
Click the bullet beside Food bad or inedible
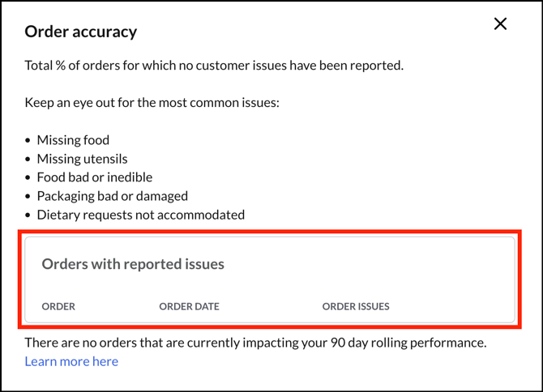point(28,178)
